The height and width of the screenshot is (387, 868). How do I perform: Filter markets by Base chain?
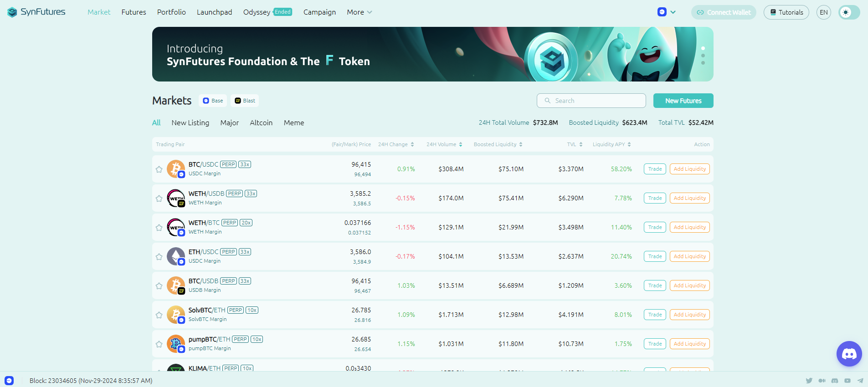(x=213, y=101)
